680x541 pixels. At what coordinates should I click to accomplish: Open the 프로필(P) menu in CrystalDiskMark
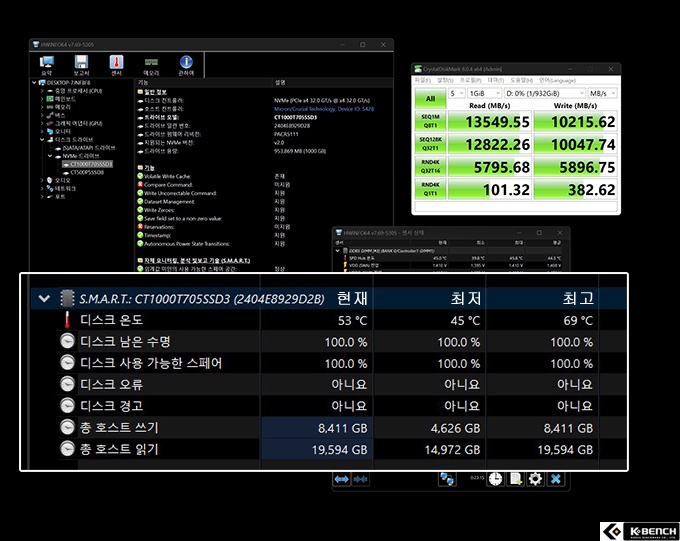coord(471,80)
